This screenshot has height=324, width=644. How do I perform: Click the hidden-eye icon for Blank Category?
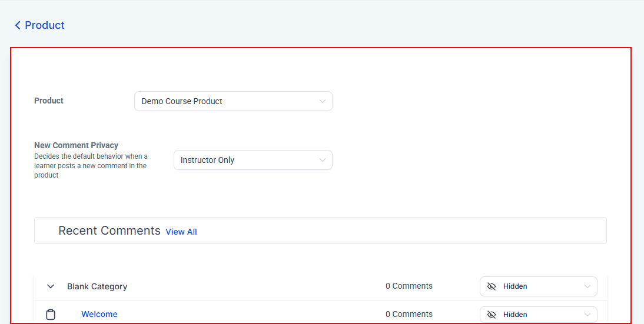[492, 286]
